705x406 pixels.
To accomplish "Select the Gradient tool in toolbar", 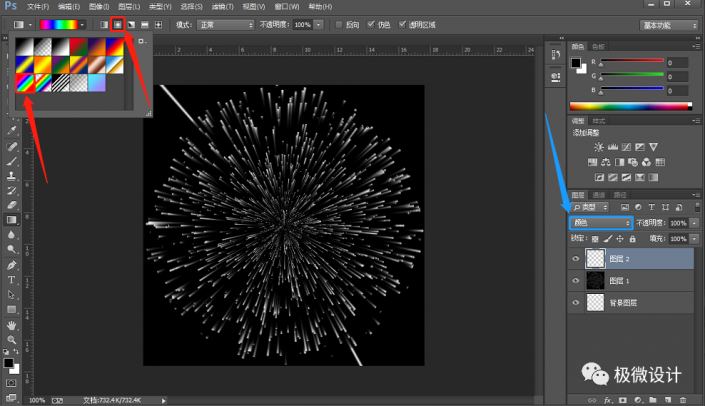I will (x=12, y=219).
